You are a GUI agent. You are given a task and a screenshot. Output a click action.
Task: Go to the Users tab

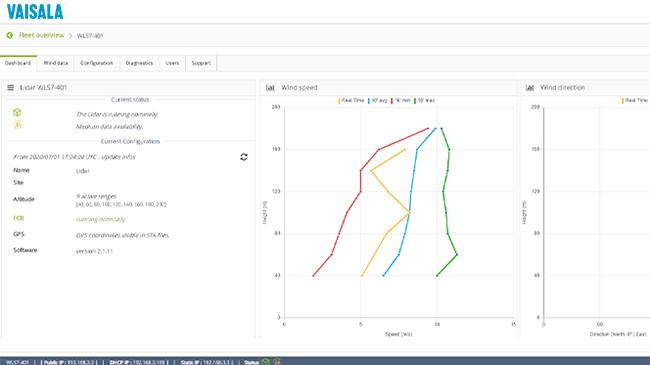(x=172, y=63)
